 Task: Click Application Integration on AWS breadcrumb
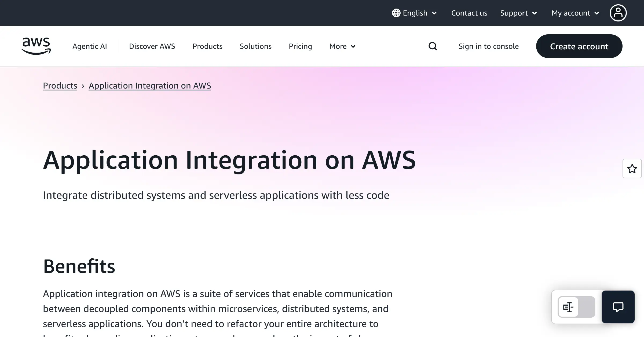click(x=150, y=86)
